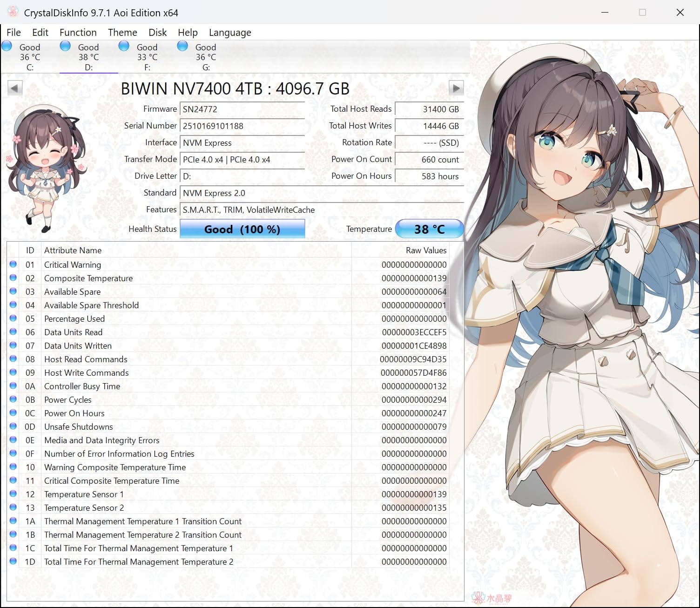700x608 pixels.
Task: Open the Help menu
Action: click(x=188, y=33)
